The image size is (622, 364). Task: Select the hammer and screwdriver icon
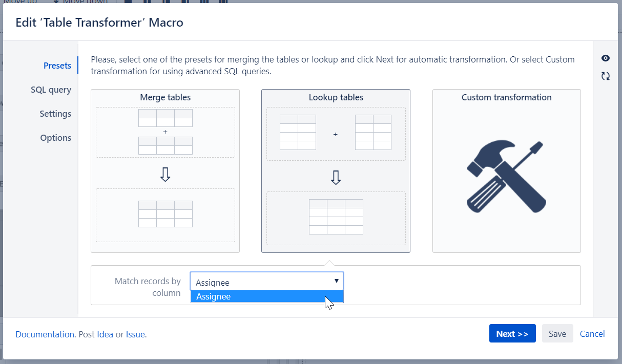point(506,177)
